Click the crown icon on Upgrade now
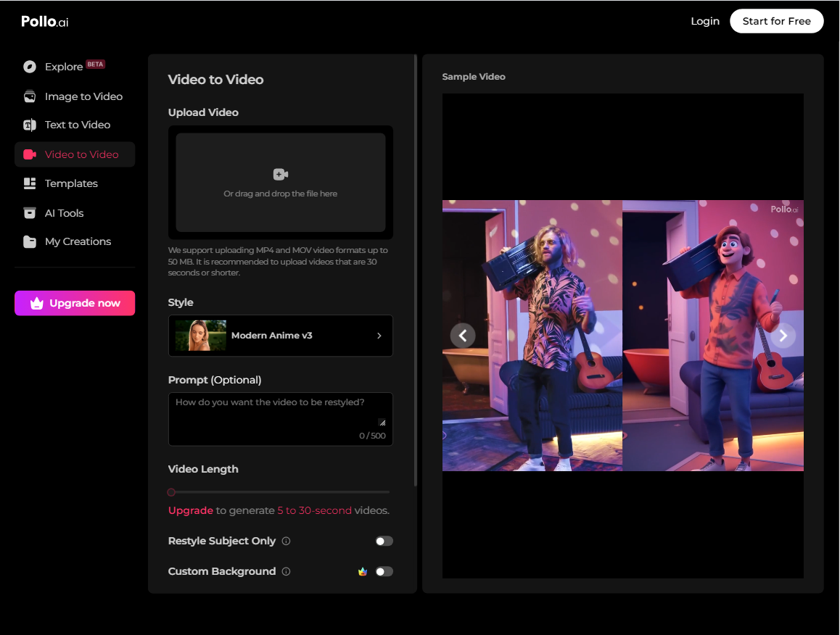Screen dimensions: 840x635 pyautogui.click(x=36, y=303)
